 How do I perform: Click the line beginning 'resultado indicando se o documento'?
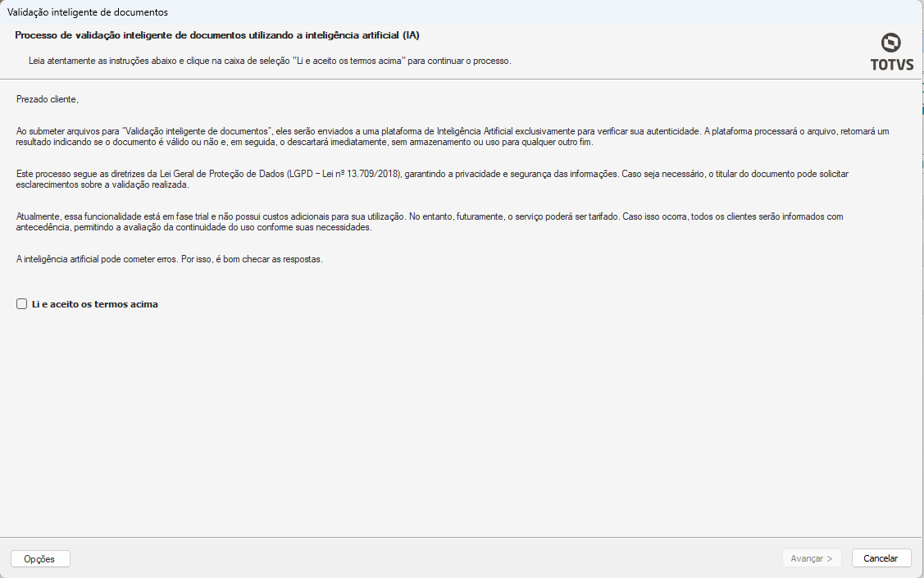click(x=304, y=142)
